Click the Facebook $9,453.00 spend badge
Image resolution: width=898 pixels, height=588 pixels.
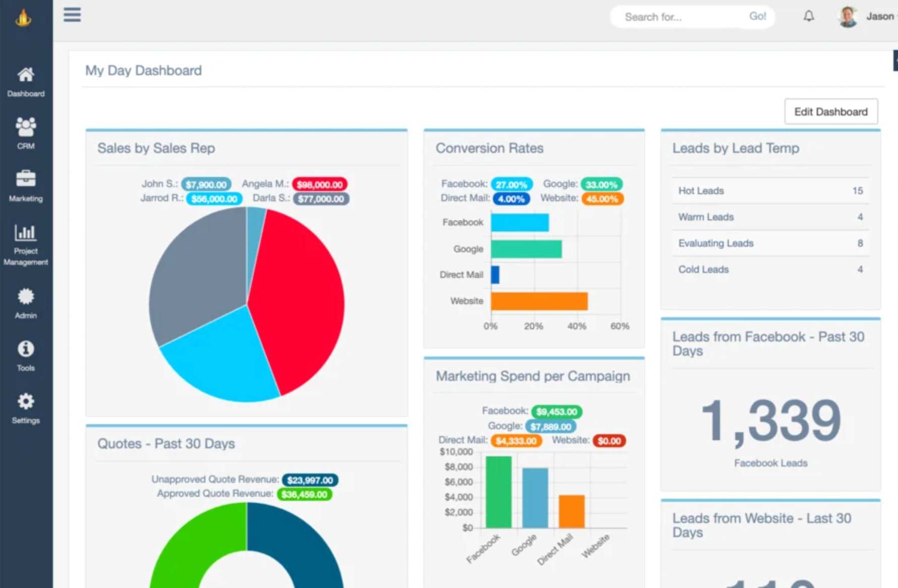tap(556, 411)
